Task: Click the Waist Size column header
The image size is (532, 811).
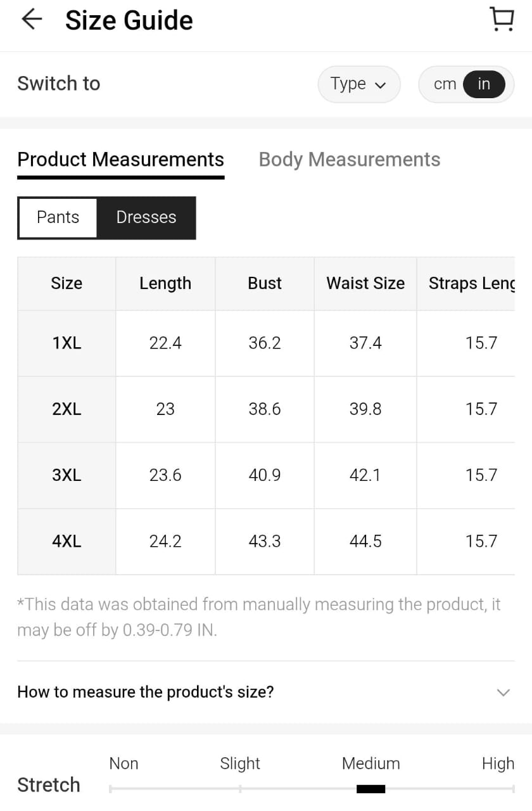Action: [x=365, y=283]
